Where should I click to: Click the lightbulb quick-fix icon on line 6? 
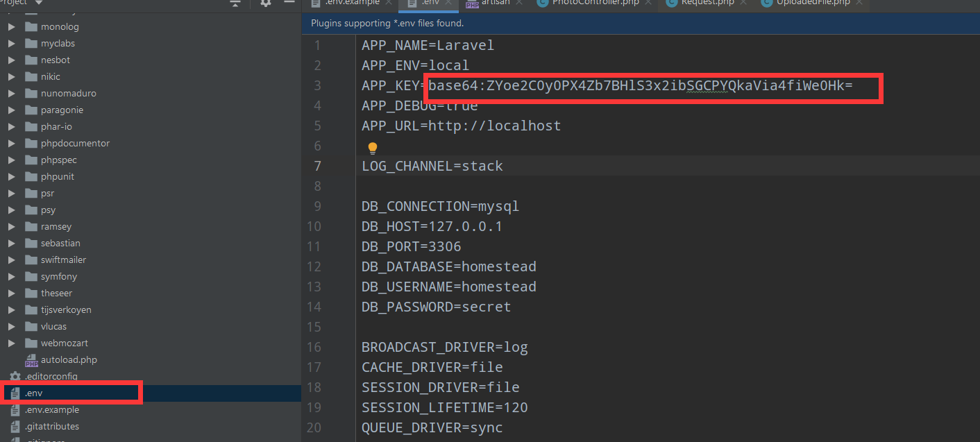pos(372,147)
